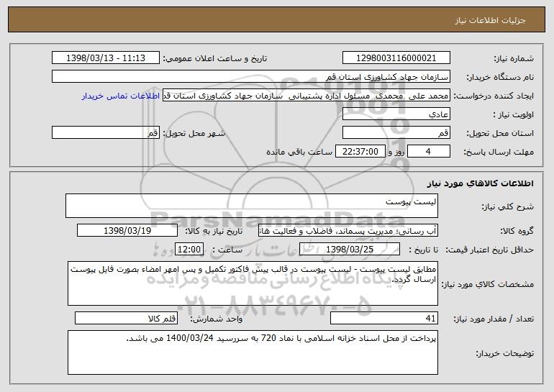Click the unit field قلم کالا
This screenshot has height=392, width=554.
click(126, 318)
